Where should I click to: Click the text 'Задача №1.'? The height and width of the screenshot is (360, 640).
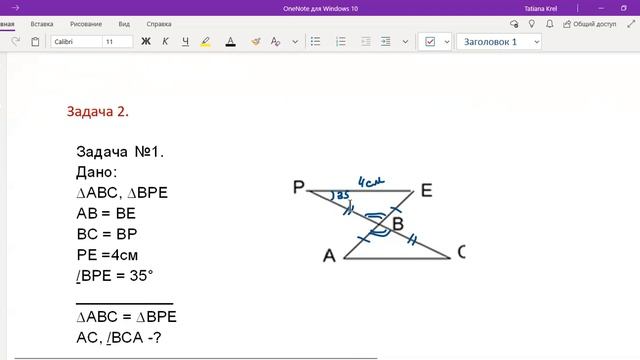pos(120,152)
